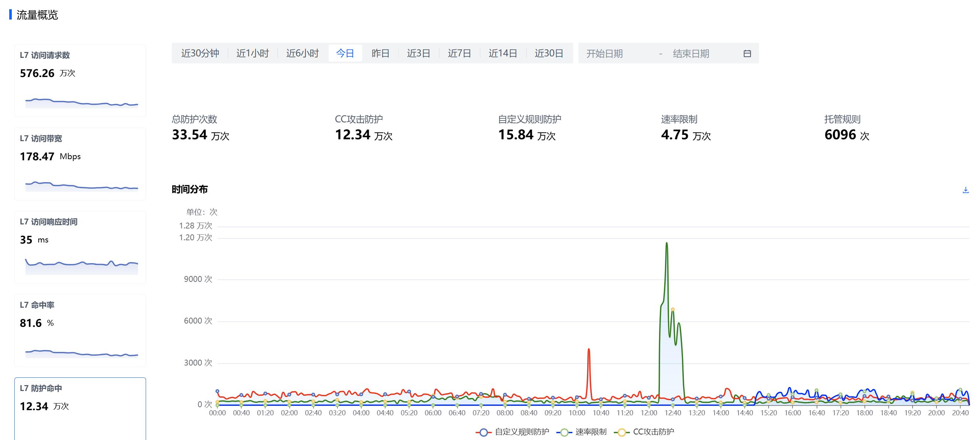Toggle CC攻击防护 legend series

click(x=644, y=432)
